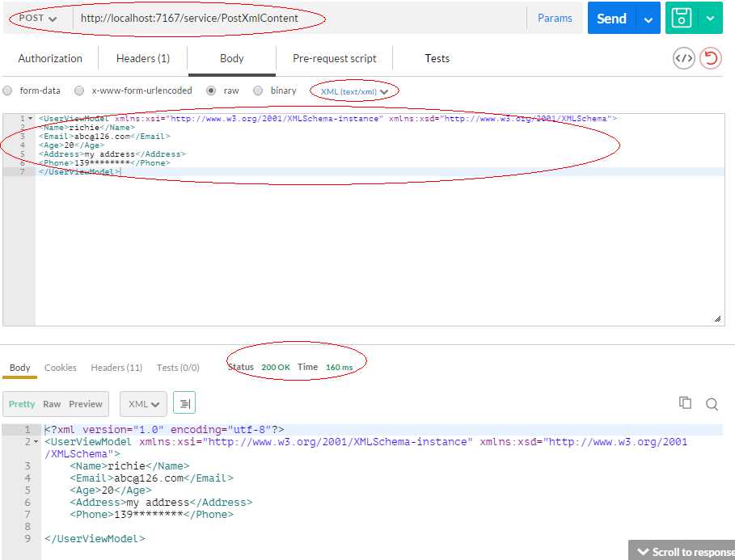Click the Email line in the request body
Screen dimensions: 735x560
tap(104, 137)
